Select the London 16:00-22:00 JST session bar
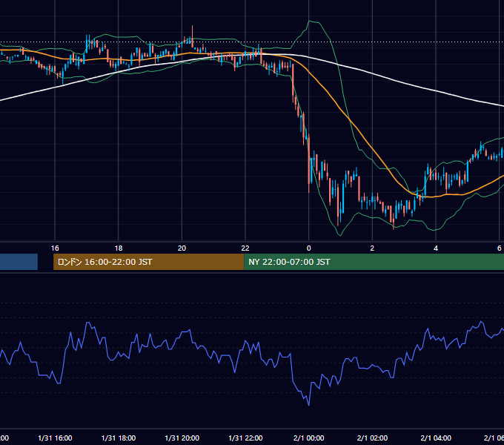The height and width of the screenshot is (445, 504). (x=148, y=262)
